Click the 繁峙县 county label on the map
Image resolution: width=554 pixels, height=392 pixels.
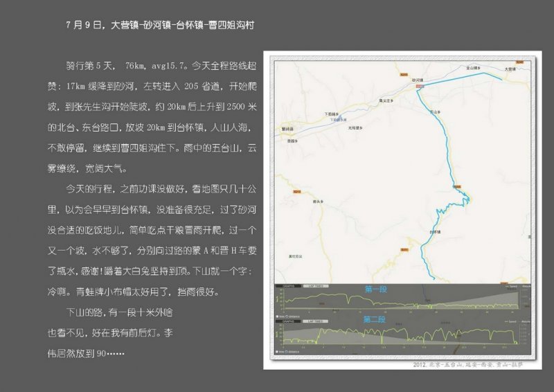(287, 128)
